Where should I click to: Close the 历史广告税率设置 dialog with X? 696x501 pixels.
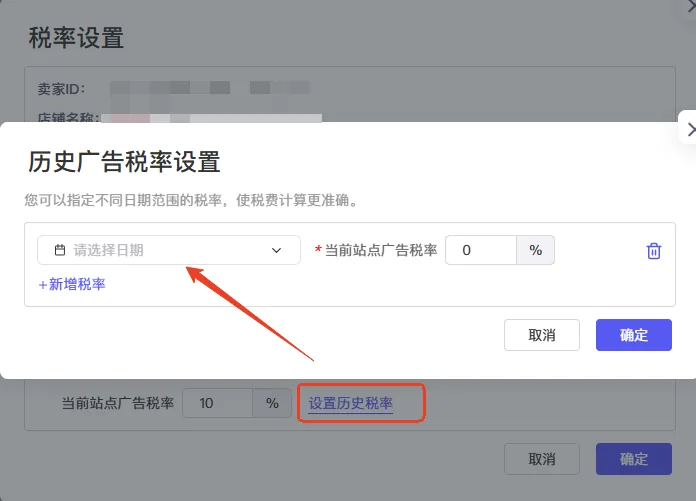click(x=689, y=130)
